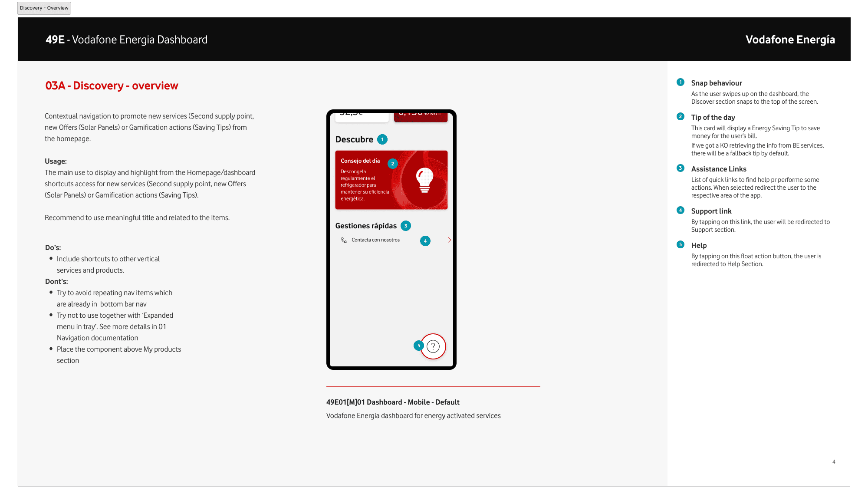Click the Usage: label
The height and width of the screenshot is (504, 868).
56,161
